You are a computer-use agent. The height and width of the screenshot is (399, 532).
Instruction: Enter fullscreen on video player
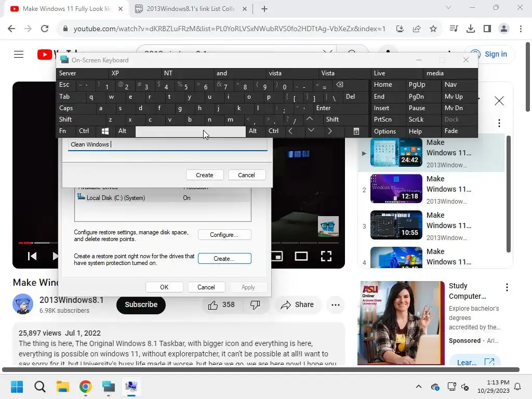(326, 256)
